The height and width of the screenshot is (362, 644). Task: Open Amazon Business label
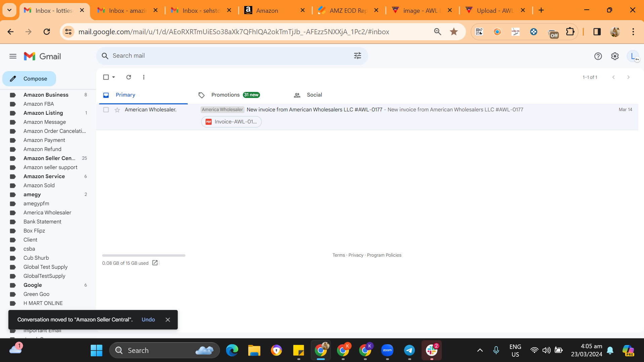pyautogui.click(x=46, y=95)
